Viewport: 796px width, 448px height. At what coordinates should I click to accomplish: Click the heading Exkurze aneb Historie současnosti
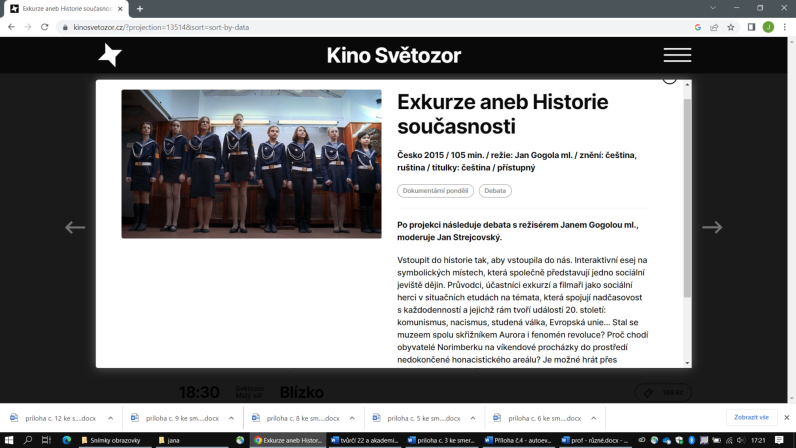(503, 114)
